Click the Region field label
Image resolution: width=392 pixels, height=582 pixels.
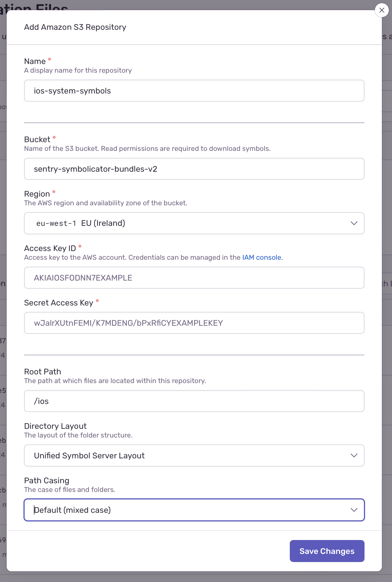(x=37, y=194)
